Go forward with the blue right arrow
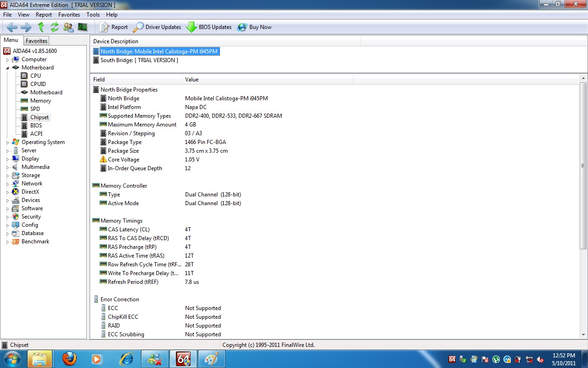 [x=26, y=27]
